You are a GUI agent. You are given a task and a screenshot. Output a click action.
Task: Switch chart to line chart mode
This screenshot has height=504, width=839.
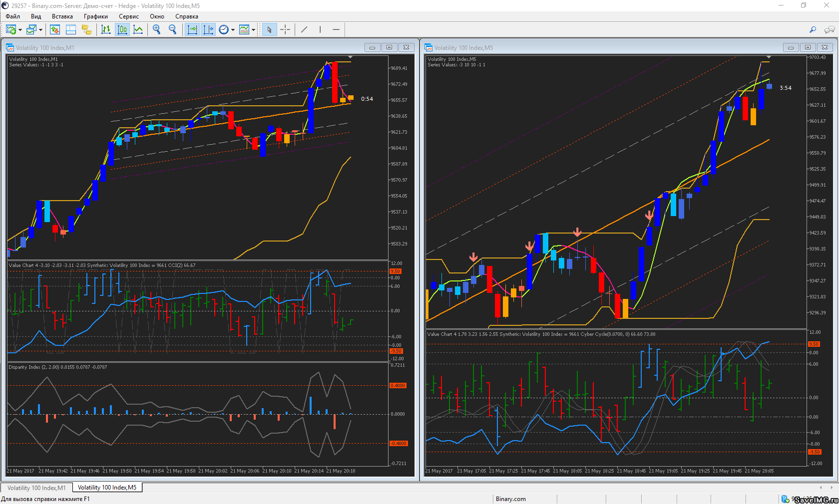pyautogui.click(x=138, y=30)
